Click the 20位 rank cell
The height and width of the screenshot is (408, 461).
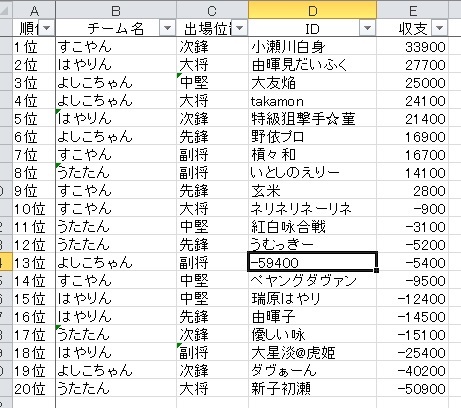34,389
